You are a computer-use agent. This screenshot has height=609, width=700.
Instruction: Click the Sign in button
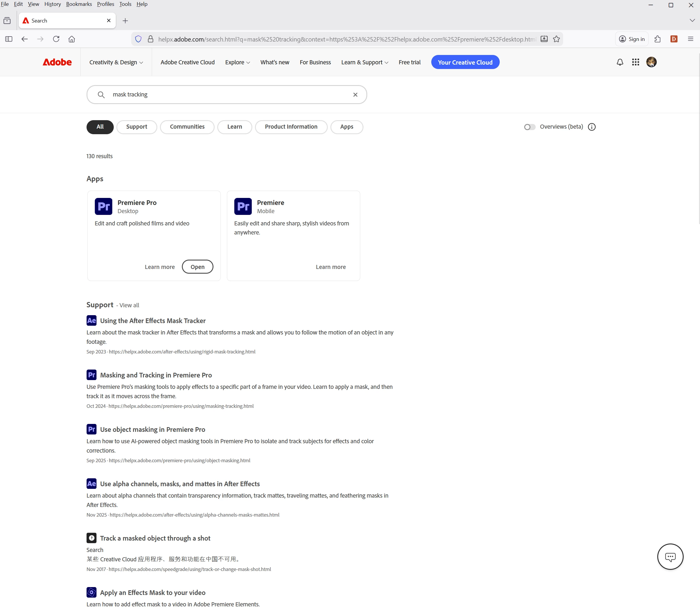(632, 39)
